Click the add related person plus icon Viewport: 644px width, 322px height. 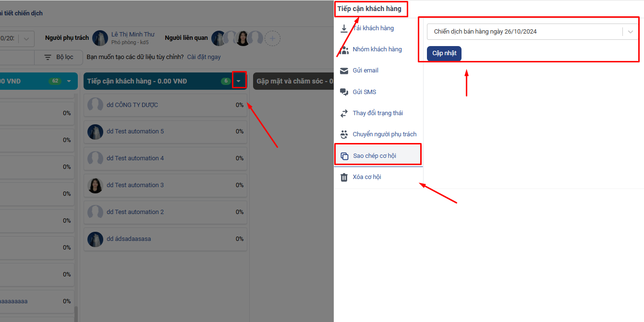coord(272,38)
